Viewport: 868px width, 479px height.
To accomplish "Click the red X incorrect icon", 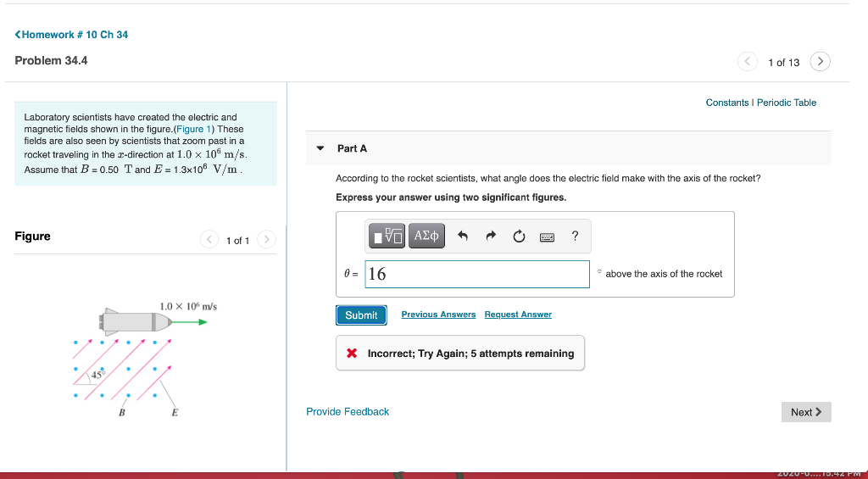I will pyautogui.click(x=352, y=354).
